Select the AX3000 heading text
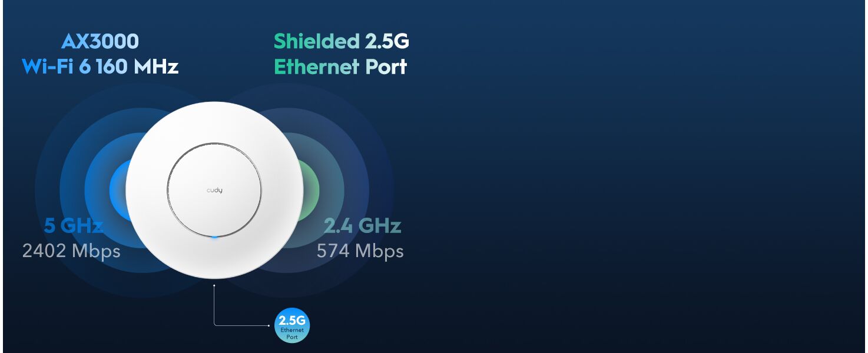 (x=100, y=41)
